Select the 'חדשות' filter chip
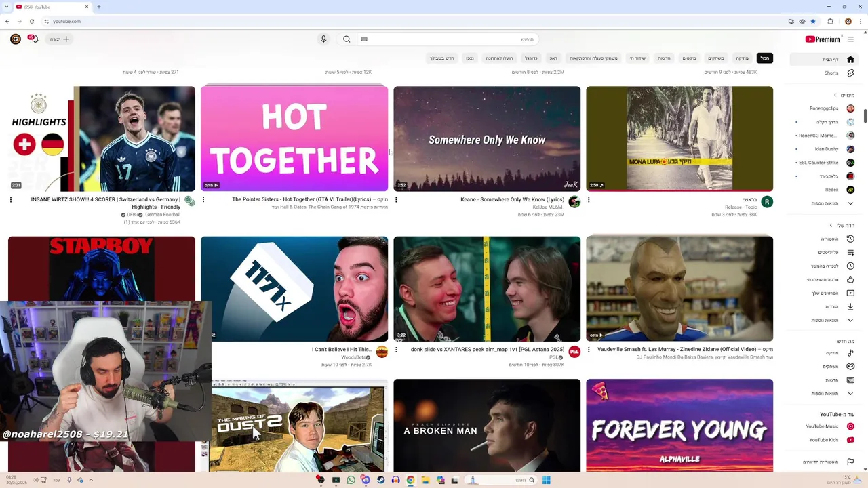Image resolution: width=868 pixels, height=488 pixels. (x=664, y=58)
